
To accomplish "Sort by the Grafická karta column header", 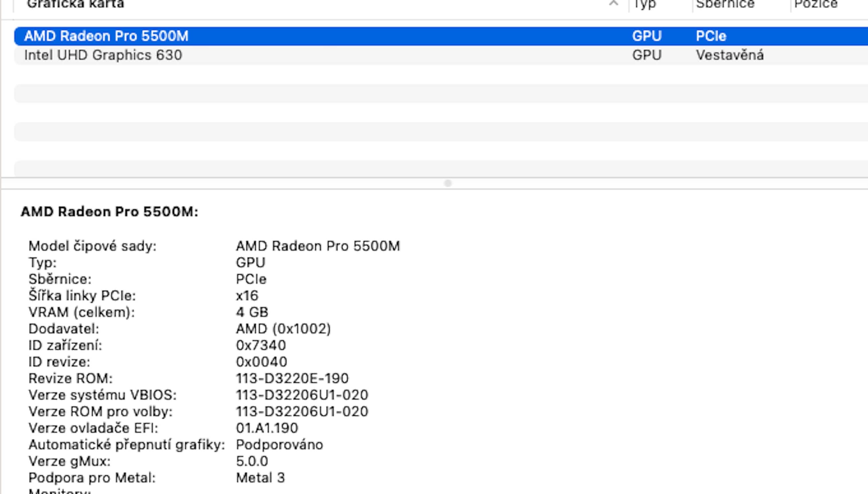I will tap(75, 4).
